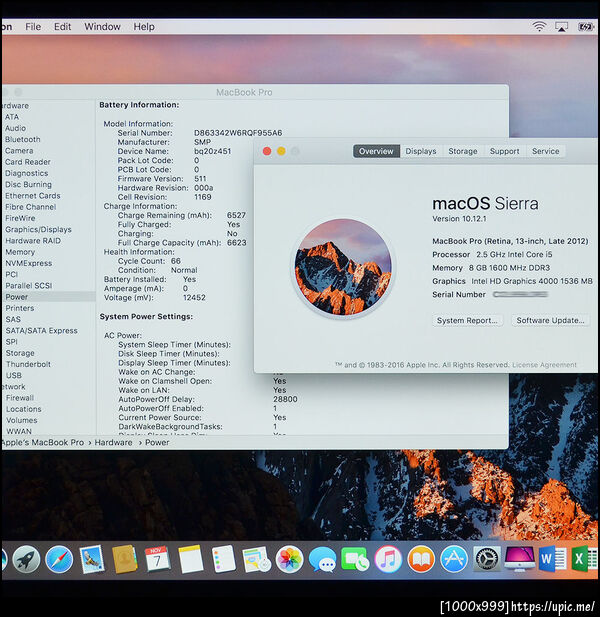The width and height of the screenshot is (600, 617).
Task: Select Fibre Channel in the sidebar
Action: coord(31,207)
